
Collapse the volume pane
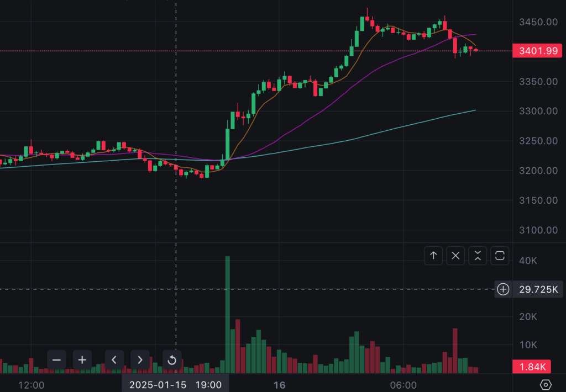[x=478, y=256]
